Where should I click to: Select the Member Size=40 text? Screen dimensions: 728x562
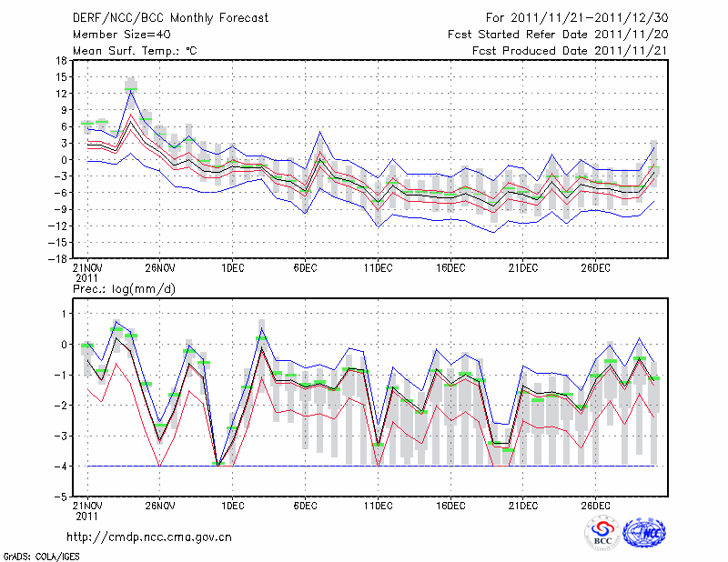coord(115,34)
